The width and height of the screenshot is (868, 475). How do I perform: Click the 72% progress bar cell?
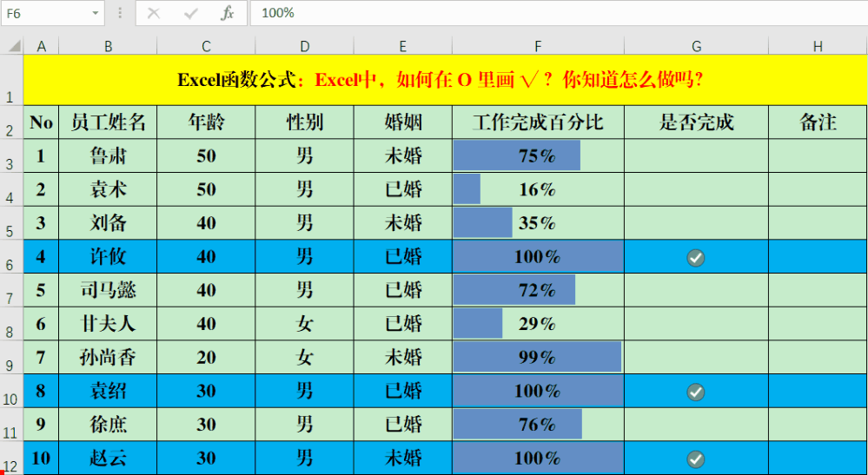click(x=538, y=290)
